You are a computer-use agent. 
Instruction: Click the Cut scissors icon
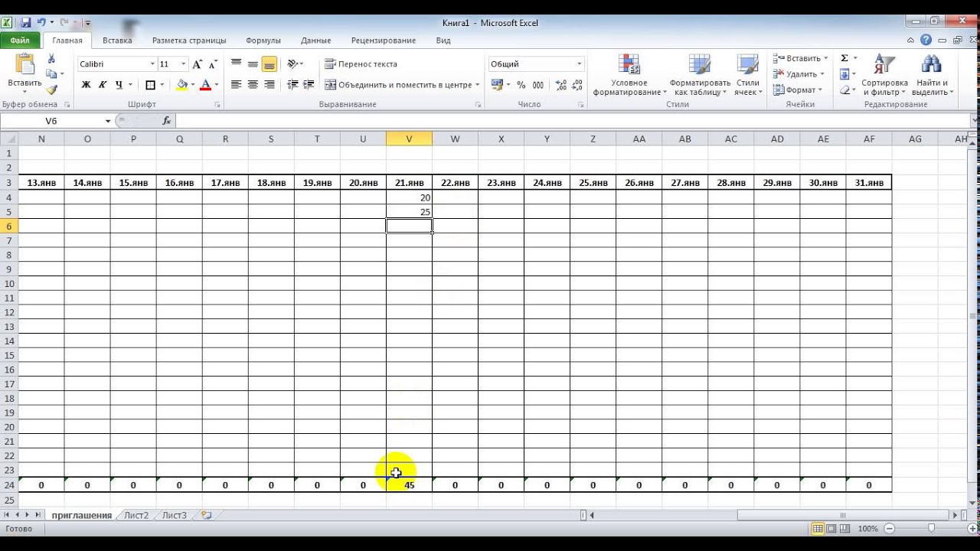click(x=51, y=59)
